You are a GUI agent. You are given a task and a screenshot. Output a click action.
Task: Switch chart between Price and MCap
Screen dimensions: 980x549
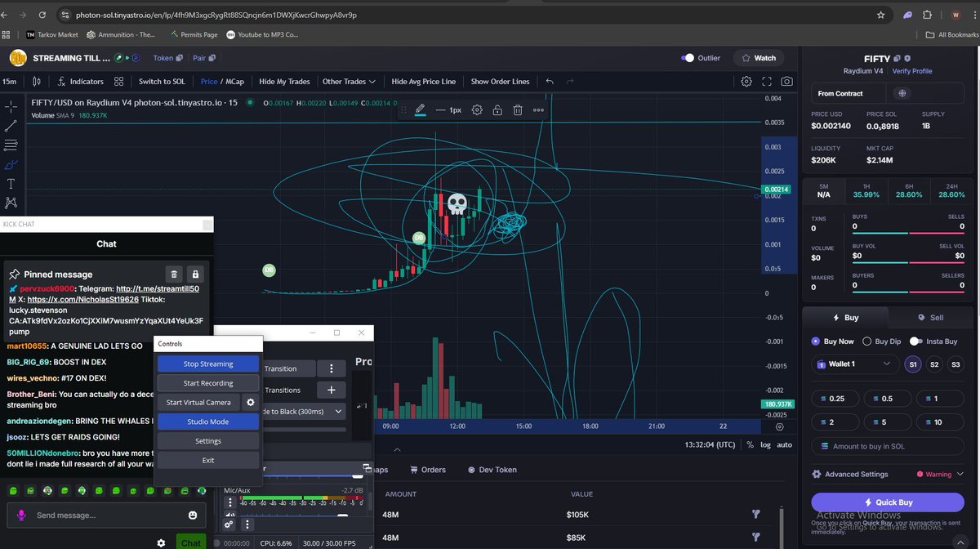(222, 82)
